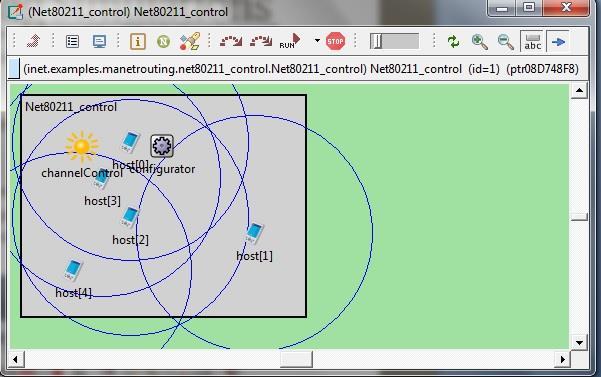Select the host[1] device icon
601x377 pixels.
tap(255, 233)
